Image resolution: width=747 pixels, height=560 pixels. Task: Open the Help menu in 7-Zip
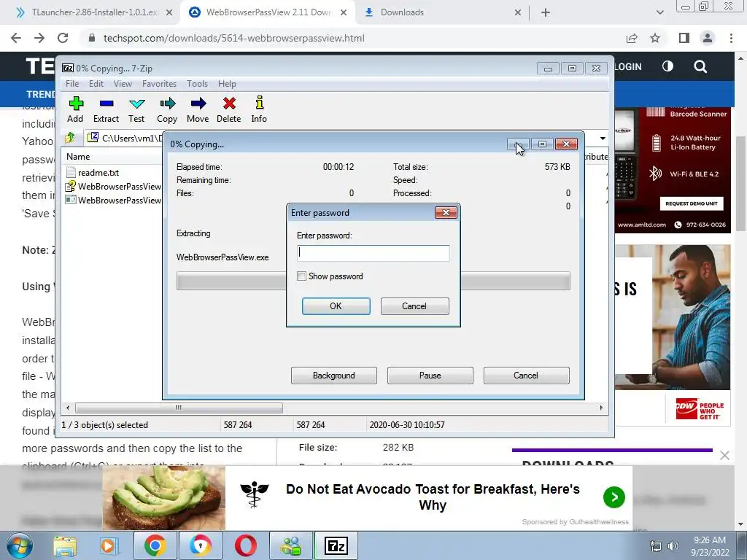227,83
